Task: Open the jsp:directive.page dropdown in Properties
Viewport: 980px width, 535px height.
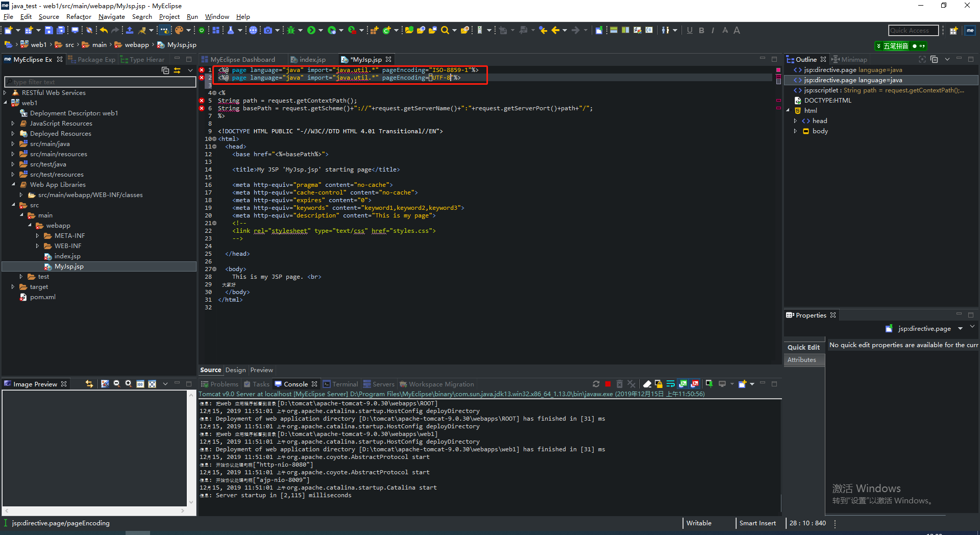Action: (x=960, y=329)
